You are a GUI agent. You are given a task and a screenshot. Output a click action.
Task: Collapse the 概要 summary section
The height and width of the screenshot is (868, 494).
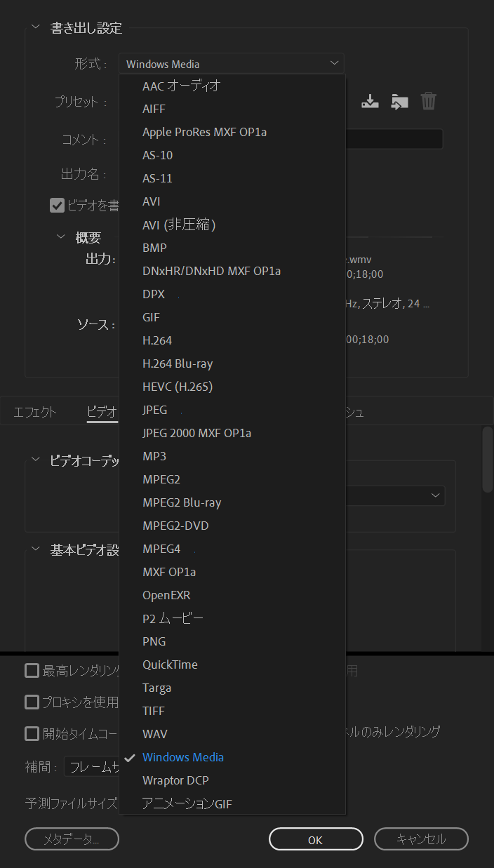tap(61, 237)
